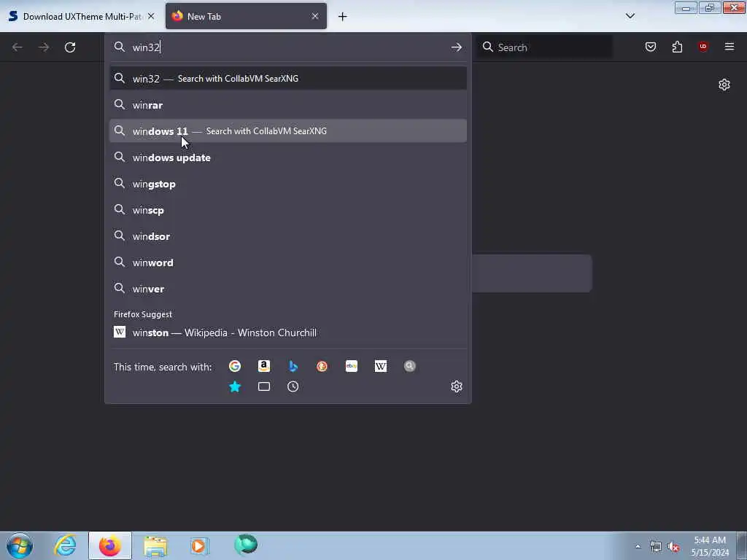Click the network tray icon
Image resolution: width=747 pixels, height=560 pixels.
pyautogui.click(x=656, y=547)
